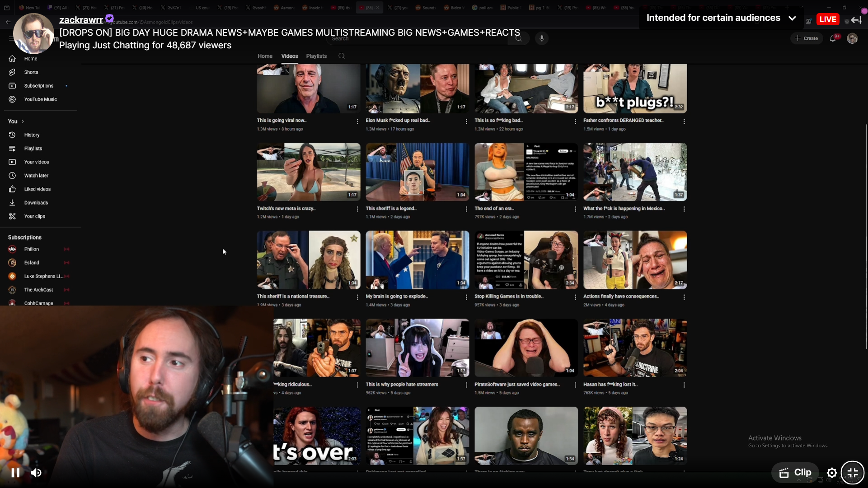868x488 pixels.
Task: Open options for 'Father confronts DERANGED teacher..'
Action: tap(684, 121)
